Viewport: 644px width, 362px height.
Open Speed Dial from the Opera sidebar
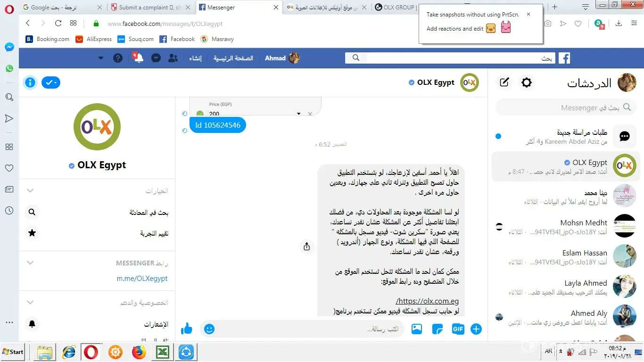tap(9, 147)
